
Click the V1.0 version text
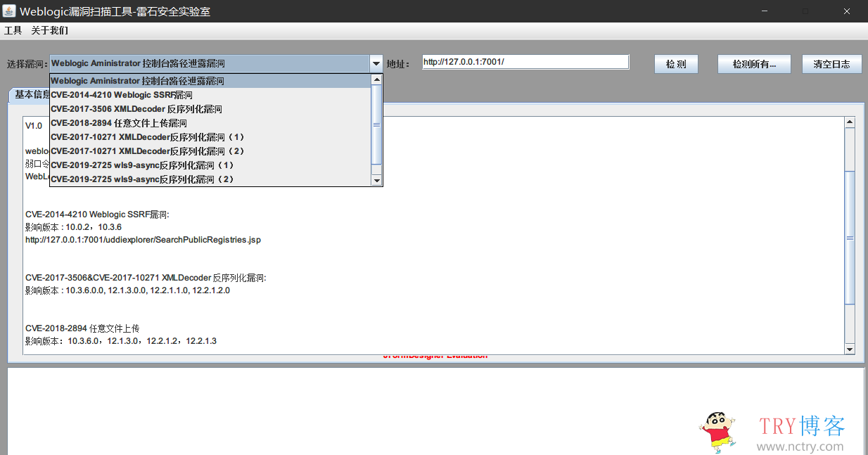click(x=34, y=126)
